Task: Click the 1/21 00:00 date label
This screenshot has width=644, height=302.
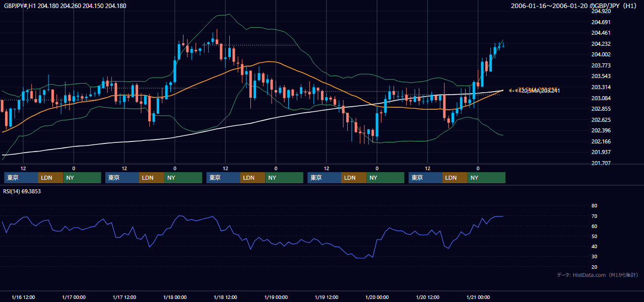Action: [x=478, y=297]
